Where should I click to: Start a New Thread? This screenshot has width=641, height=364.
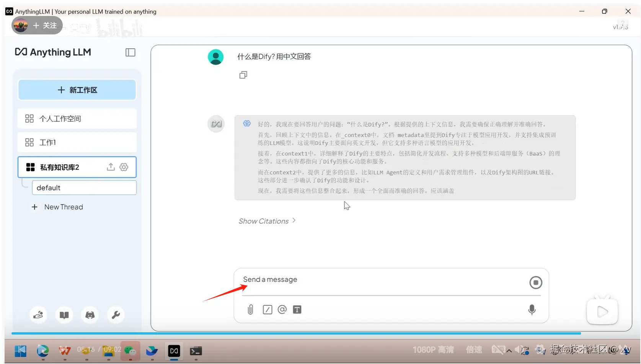(x=57, y=207)
